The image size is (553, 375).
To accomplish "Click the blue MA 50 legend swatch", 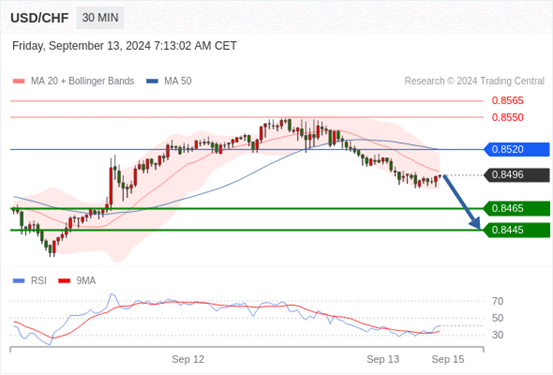I will tap(152, 81).
